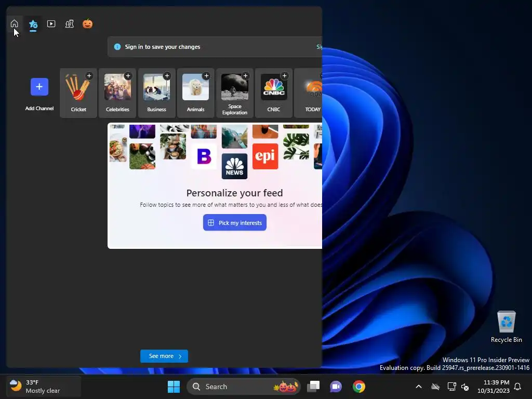Screen dimensions: 532x399
Task: Click the info icon beside sign-in message
Action: (117, 47)
